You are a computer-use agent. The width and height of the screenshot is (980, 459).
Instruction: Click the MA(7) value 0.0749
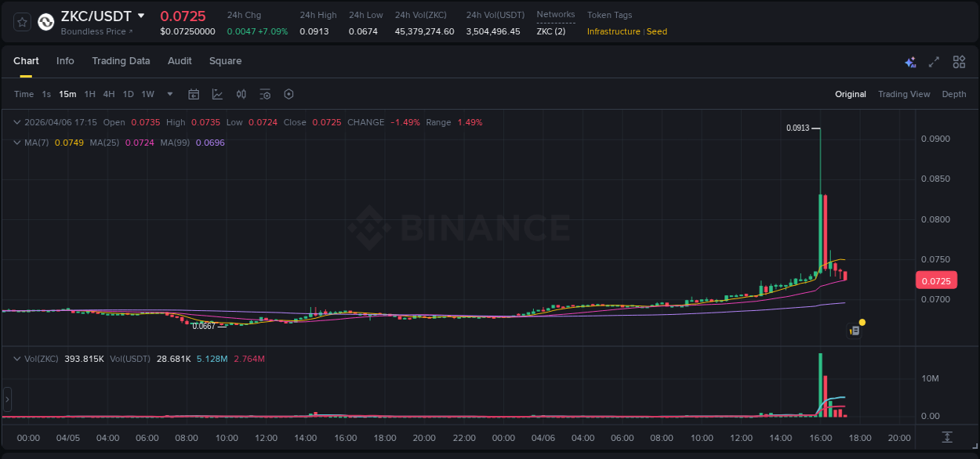coord(69,143)
